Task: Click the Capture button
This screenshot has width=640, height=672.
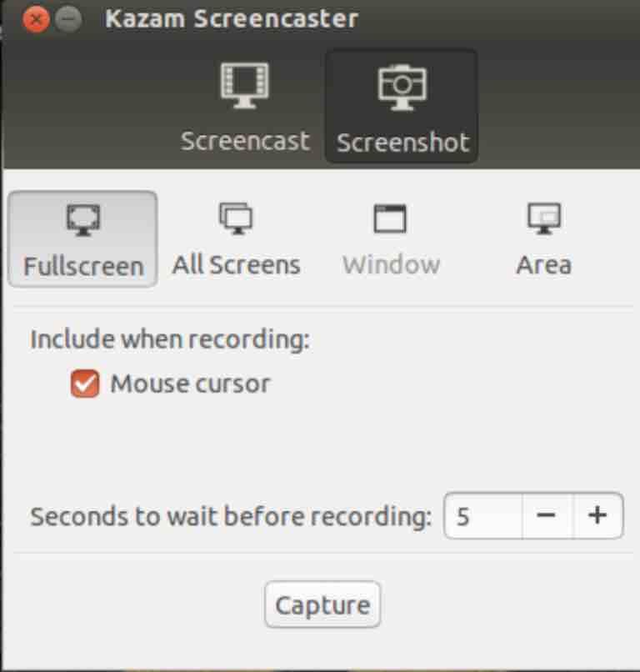Action: tap(322, 604)
